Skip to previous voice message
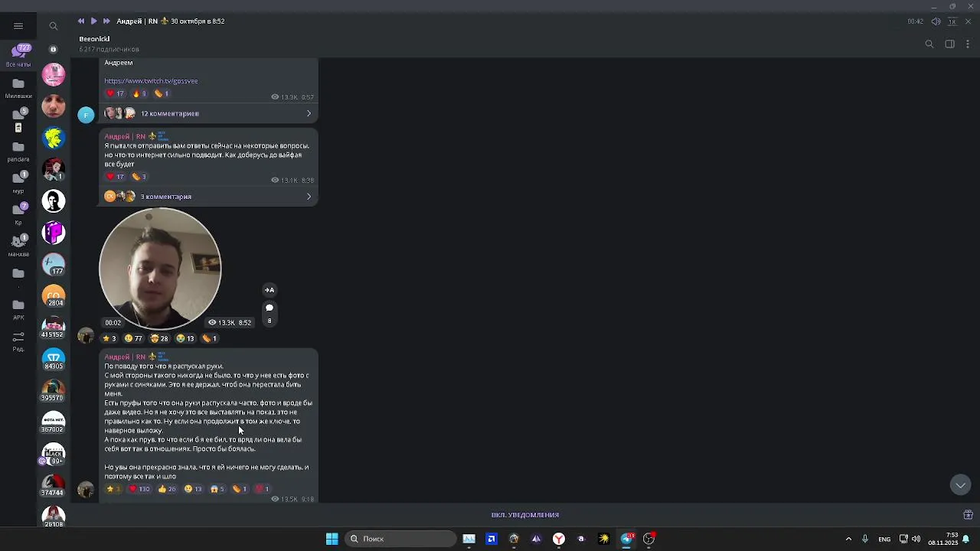This screenshot has width=980, height=551. (x=81, y=21)
